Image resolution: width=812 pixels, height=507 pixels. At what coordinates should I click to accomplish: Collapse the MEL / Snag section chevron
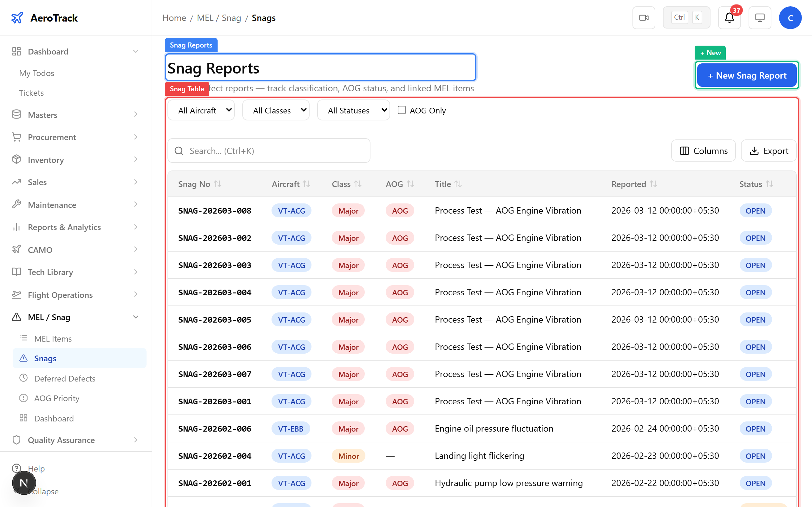point(135,317)
